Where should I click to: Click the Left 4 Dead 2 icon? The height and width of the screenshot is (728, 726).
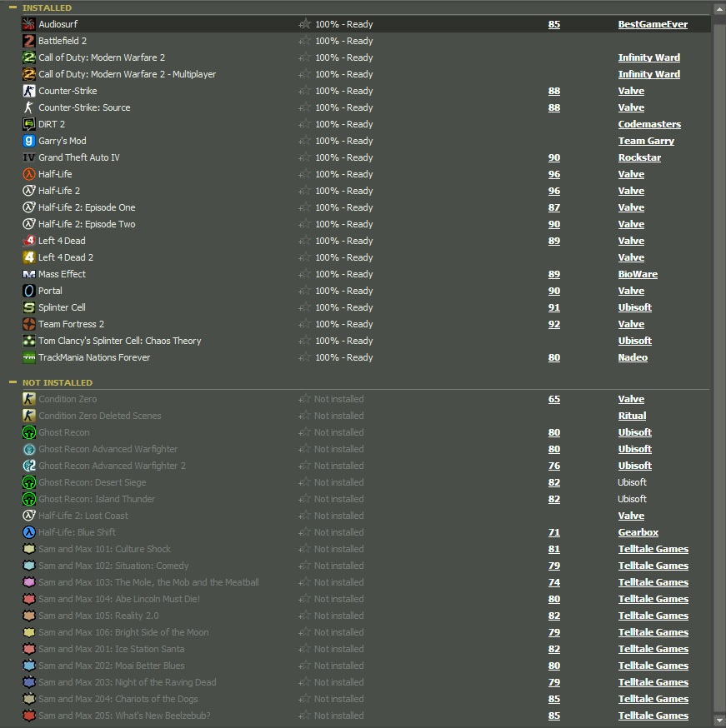(x=29, y=257)
